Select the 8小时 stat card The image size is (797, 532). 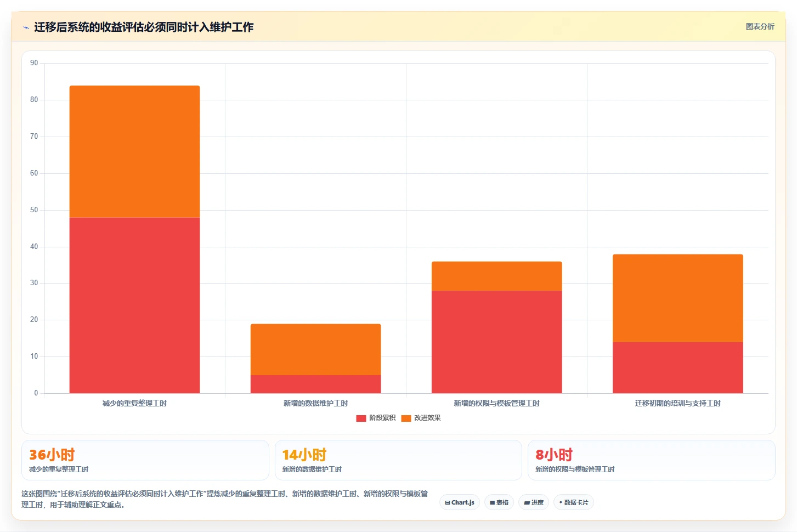652,460
